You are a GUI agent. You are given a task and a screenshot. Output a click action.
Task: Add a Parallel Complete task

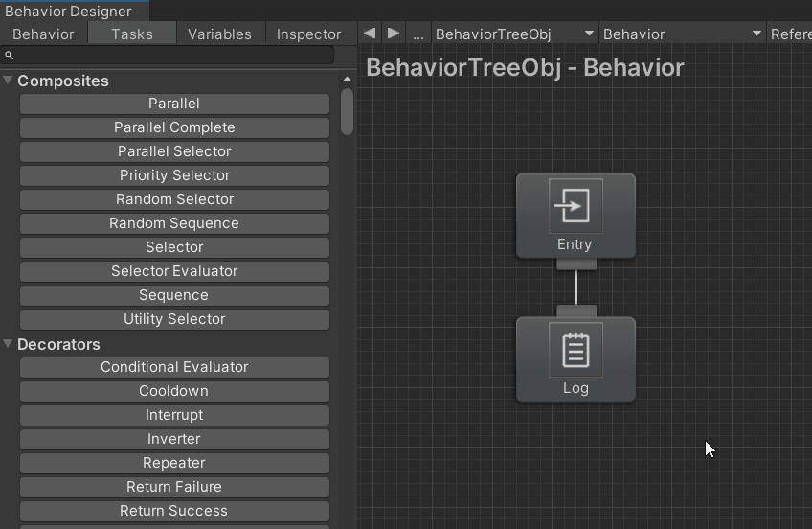coord(174,127)
